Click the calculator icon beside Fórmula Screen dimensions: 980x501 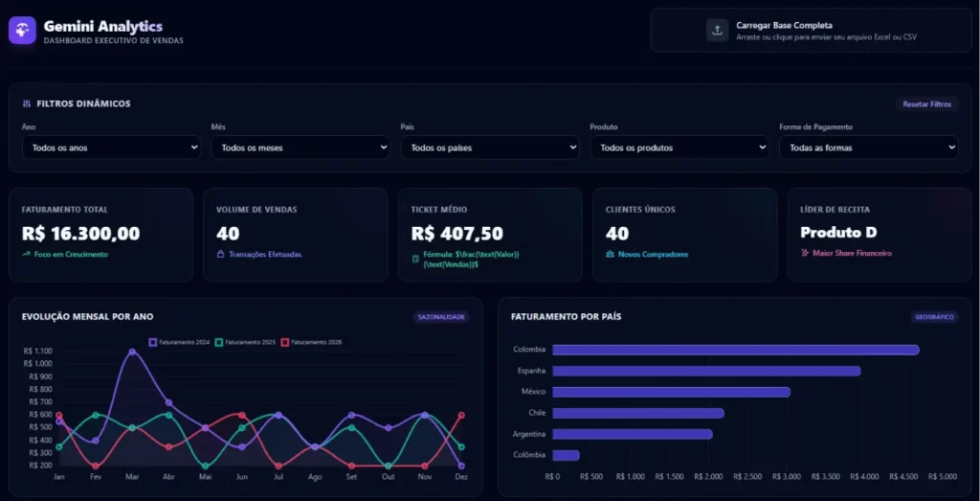(x=415, y=259)
